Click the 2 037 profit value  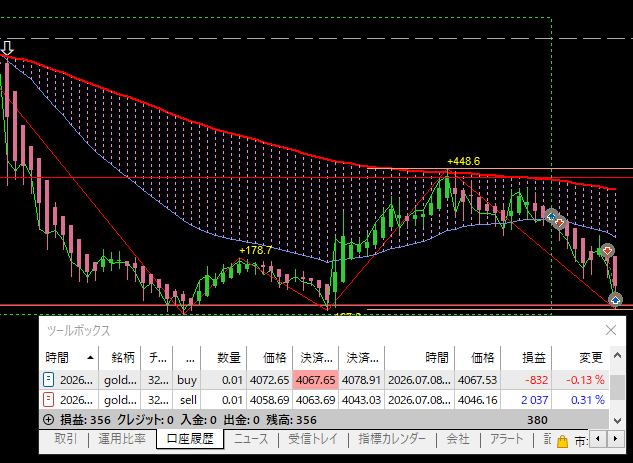pyautogui.click(x=534, y=400)
